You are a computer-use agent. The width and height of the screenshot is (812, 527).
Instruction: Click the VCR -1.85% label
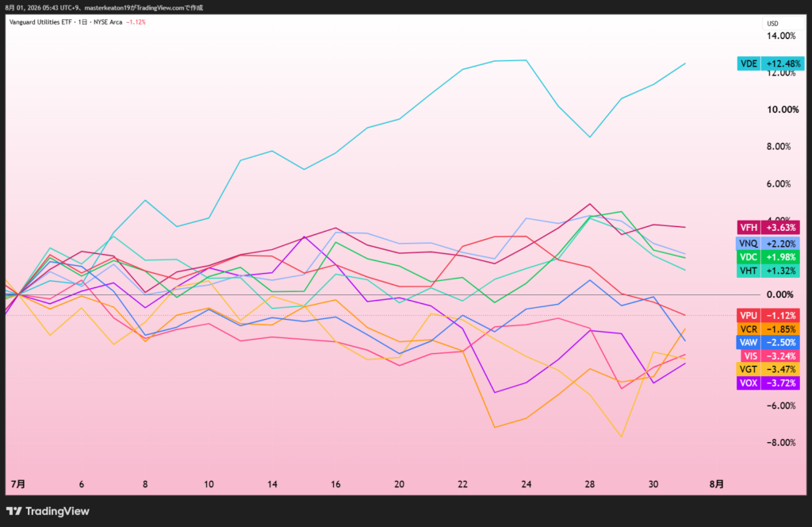pyautogui.click(x=768, y=329)
